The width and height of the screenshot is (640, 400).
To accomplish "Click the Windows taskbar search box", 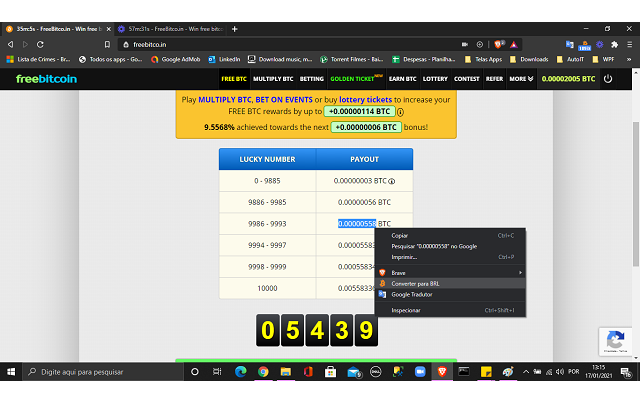I will coord(102,372).
